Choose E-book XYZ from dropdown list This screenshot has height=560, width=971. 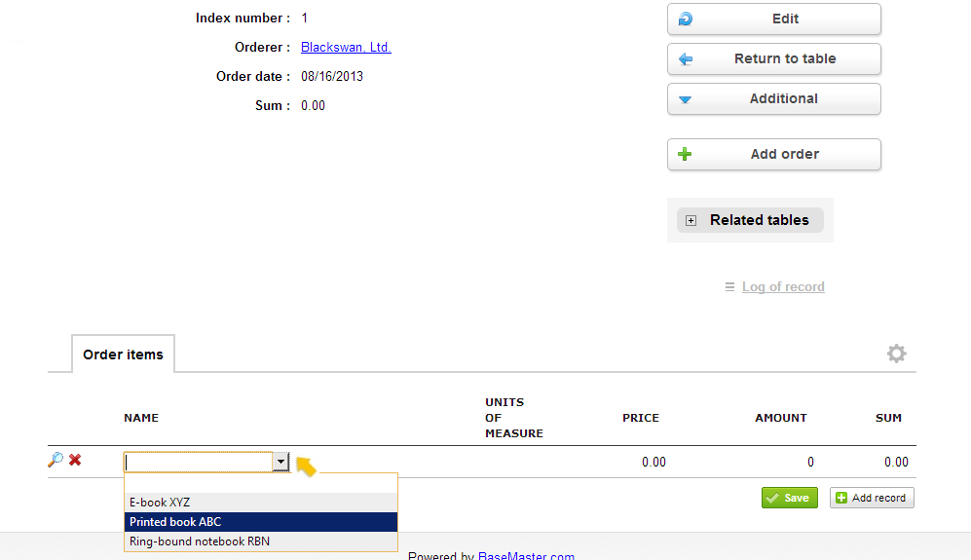[261, 503]
